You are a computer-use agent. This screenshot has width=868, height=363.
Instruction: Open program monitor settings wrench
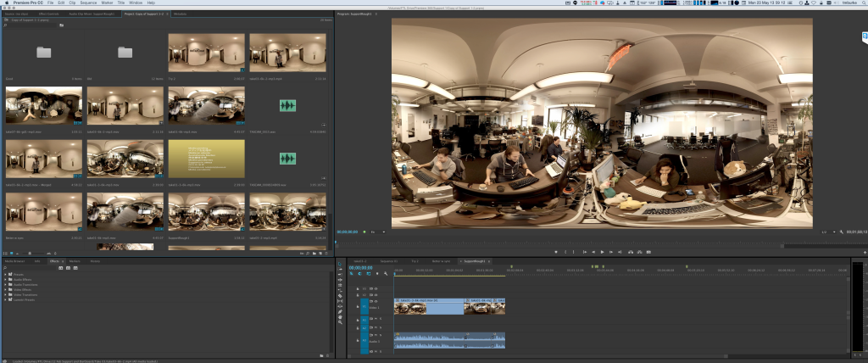coord(842,232)
